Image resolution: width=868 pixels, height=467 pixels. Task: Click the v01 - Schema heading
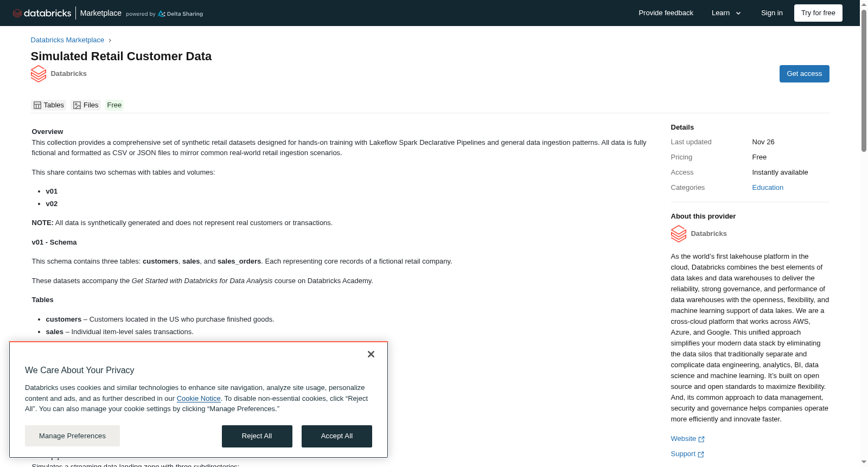point(54,242)
